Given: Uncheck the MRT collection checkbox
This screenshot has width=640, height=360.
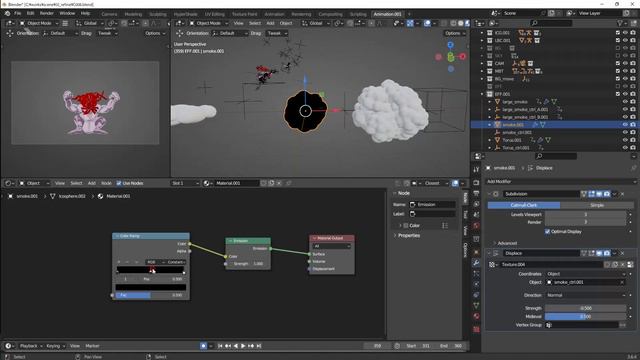Looking at the screenshot, I should click(x=618, y=71).
